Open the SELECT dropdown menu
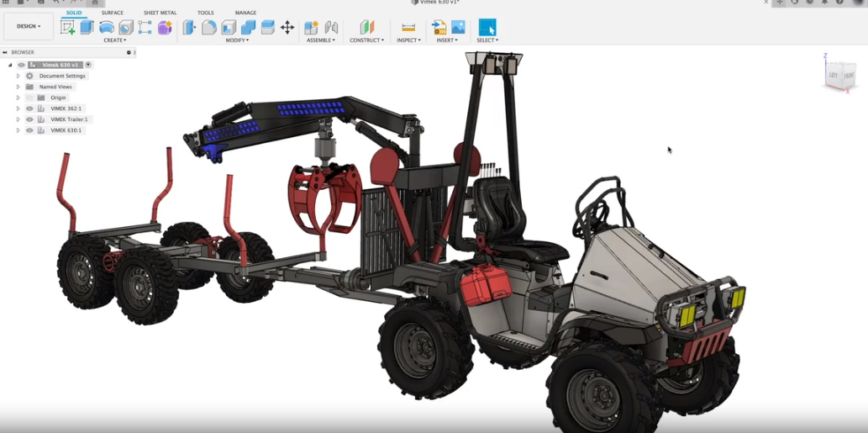This screenshot has width=868, height=433. point(487,40)
